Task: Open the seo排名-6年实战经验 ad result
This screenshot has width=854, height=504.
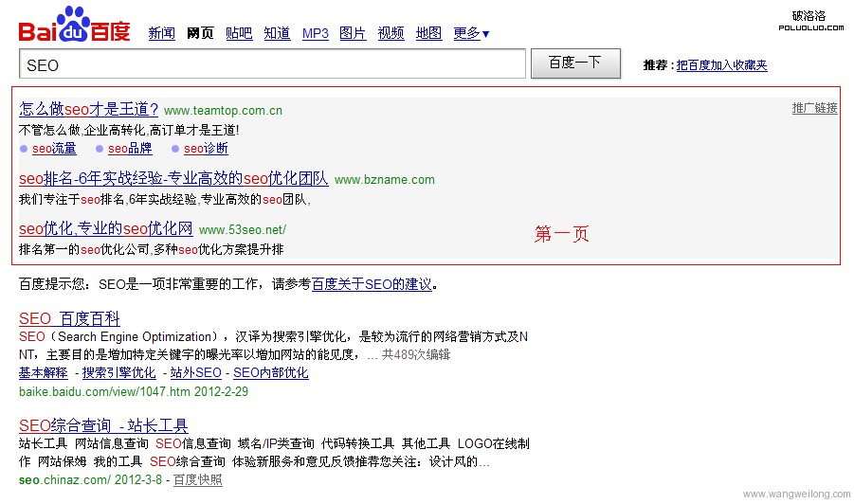Action: click(x=173, y=178)
